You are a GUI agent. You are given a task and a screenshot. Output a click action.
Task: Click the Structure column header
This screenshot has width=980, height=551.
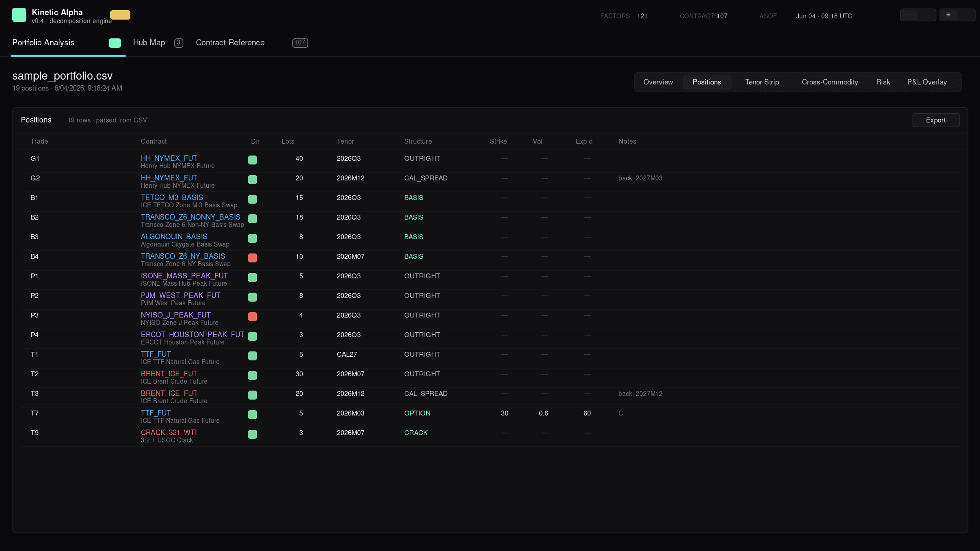click(418, 142)
